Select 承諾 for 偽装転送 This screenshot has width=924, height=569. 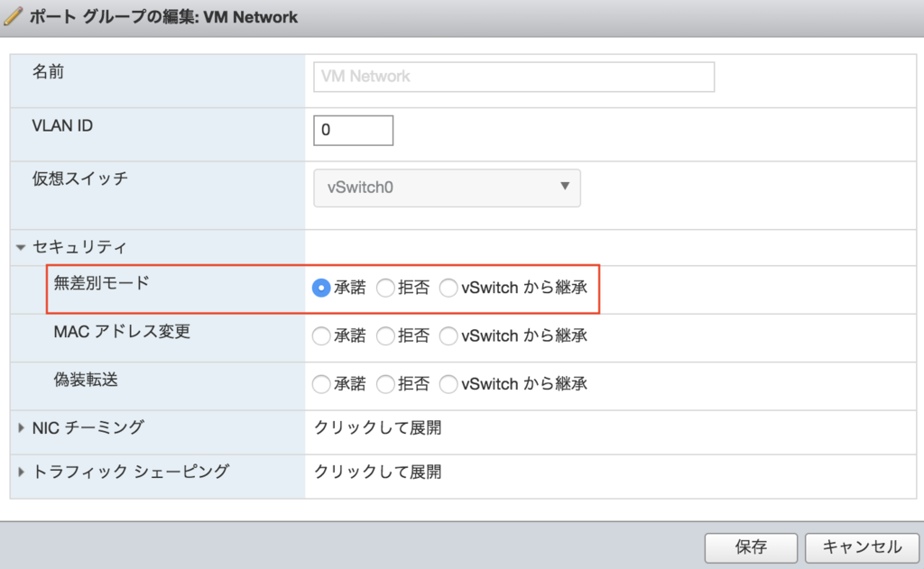pyautogui.click(x=321, y=385)
